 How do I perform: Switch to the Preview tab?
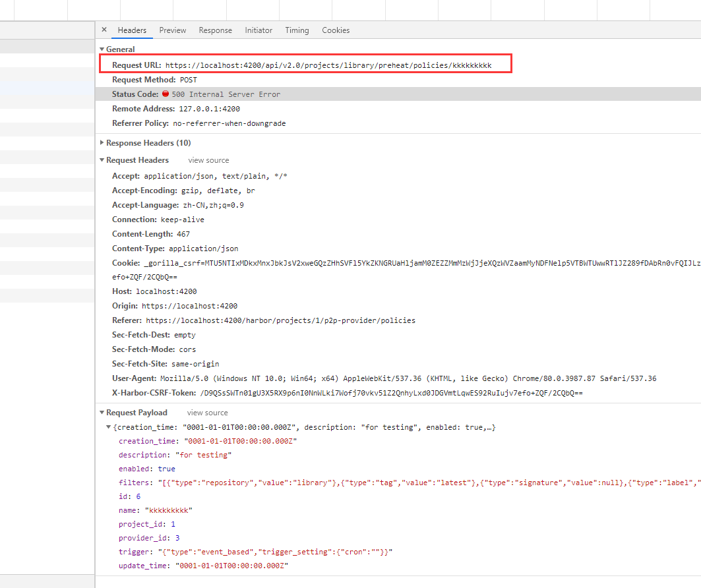[172, 30]
